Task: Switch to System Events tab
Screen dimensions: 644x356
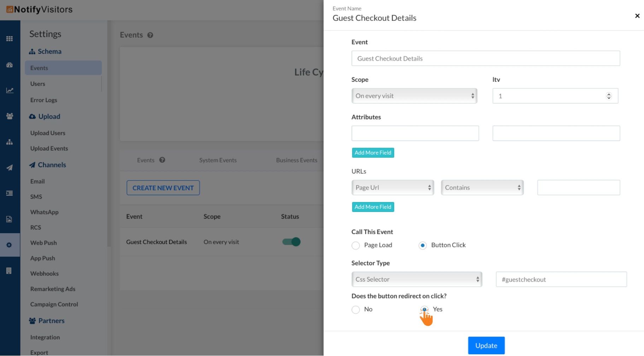Action: (218, 160)
